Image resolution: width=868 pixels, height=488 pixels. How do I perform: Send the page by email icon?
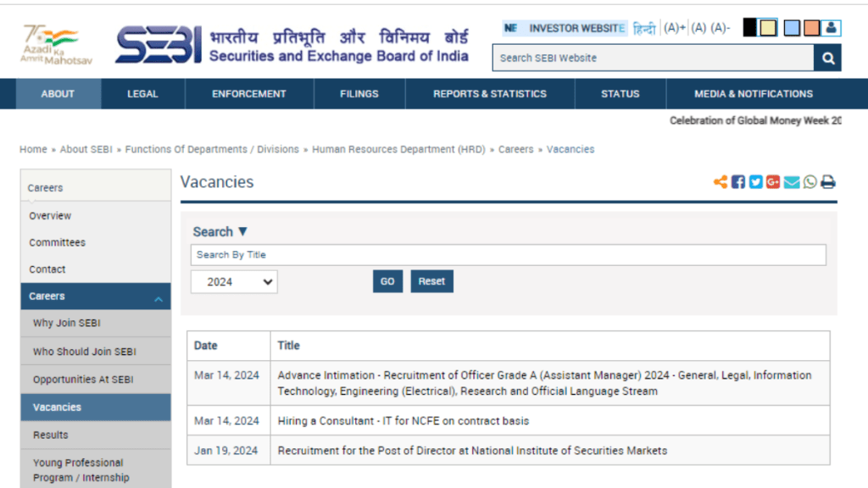[x=792, y=182]
